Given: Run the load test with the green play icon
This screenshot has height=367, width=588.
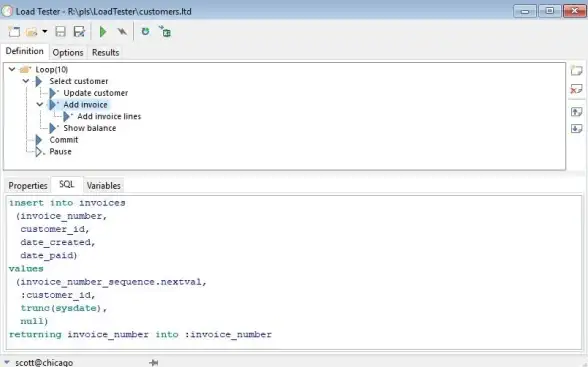Looking at the screenshot, I should pyautogui.click(x=103, y=32).
